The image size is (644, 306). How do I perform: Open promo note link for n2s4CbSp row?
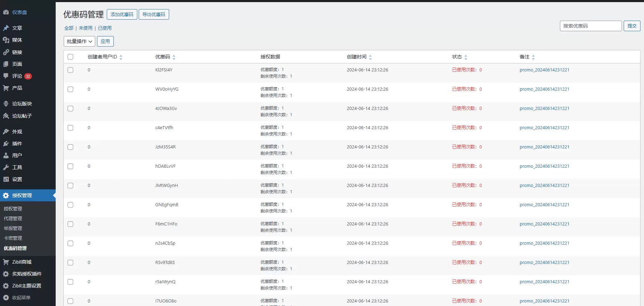tap(545, 243)
